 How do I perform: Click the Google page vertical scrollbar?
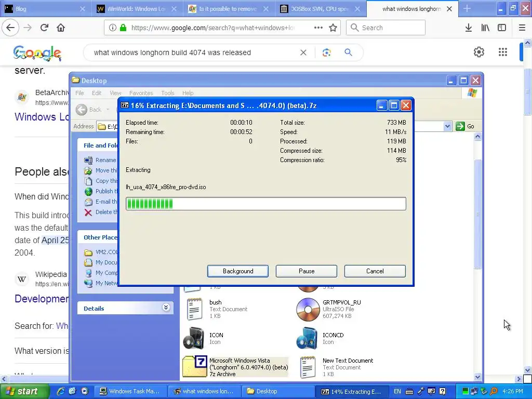pos(527,92)
